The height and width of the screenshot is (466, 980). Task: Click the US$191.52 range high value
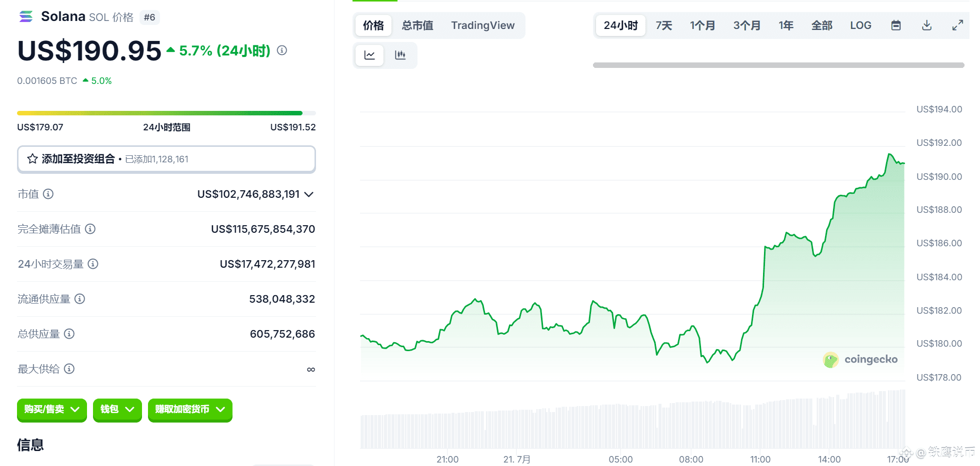293,127
